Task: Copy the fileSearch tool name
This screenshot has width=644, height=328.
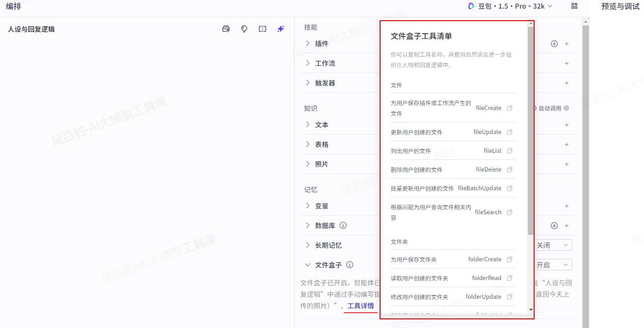Action: pyautogui.click(x=510, y=212)
